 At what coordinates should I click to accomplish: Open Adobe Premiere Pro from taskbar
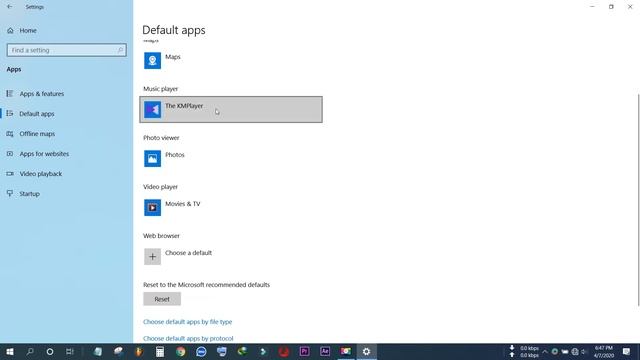click(x=304, y=352)
